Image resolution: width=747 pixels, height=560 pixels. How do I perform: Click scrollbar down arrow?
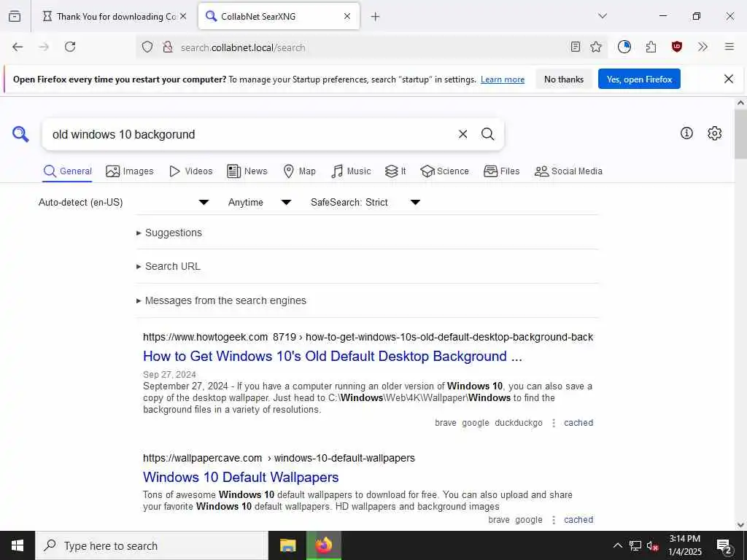[740, 525]
